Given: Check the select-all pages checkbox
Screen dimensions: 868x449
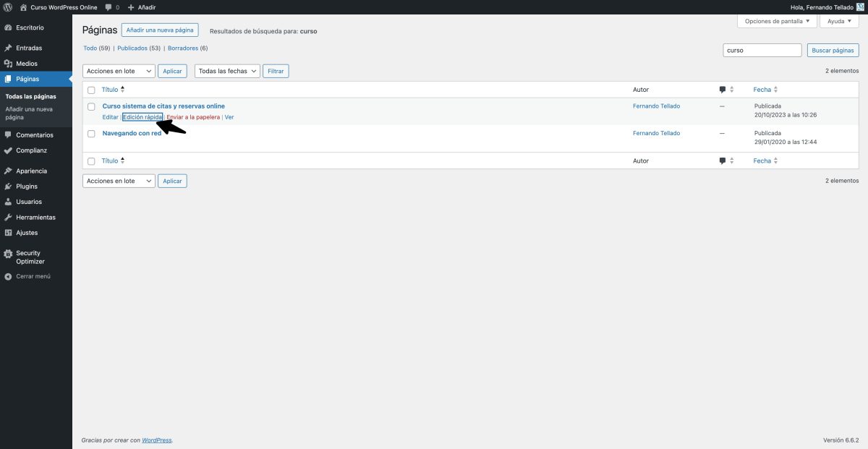Looking at the screenshot, I should coord(91,89).
